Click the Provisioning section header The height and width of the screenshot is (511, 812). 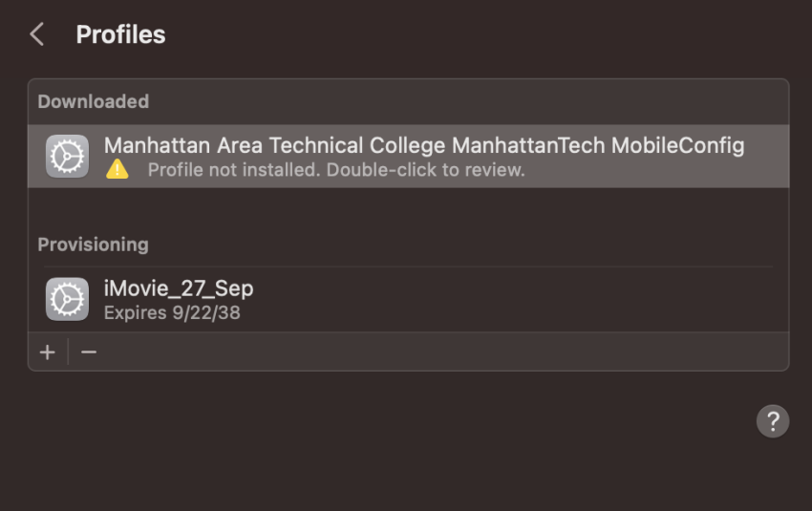click(x=94, y=245)
